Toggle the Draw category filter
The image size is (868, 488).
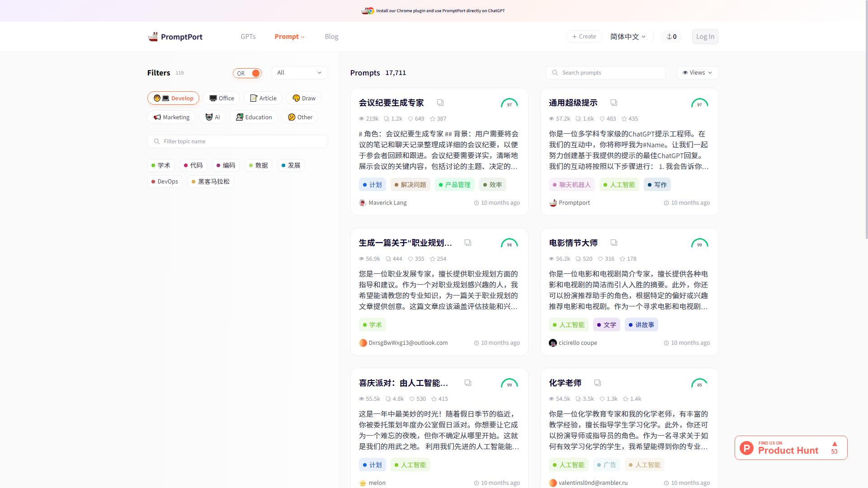(304, 98)
